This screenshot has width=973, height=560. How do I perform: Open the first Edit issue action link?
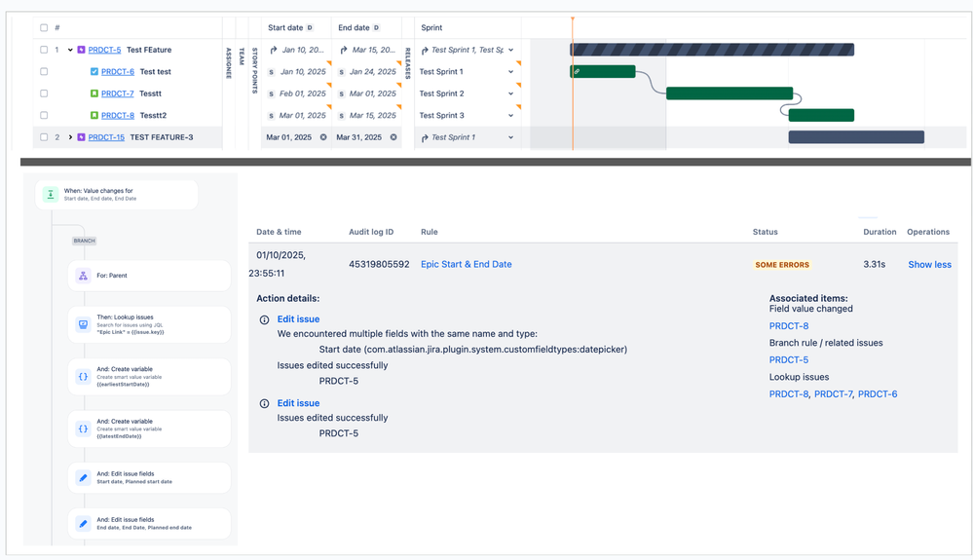coord(298,318)
